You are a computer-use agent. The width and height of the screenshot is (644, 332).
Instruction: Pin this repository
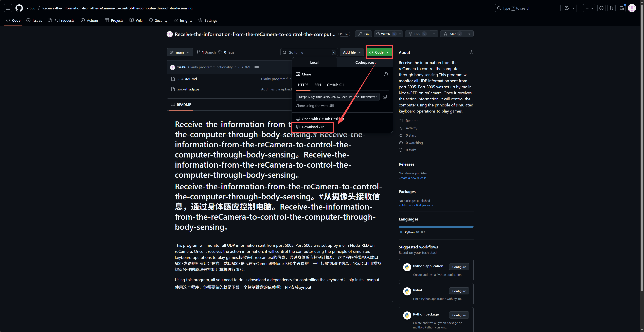(363, 34)
